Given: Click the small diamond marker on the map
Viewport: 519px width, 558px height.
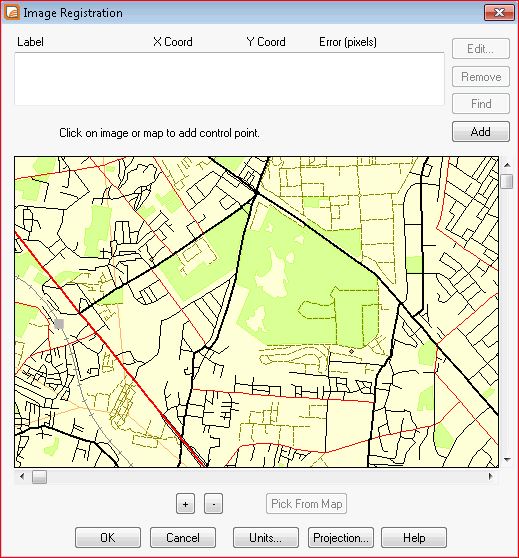Looking at the screenshot, I should (x=351, y=351).
